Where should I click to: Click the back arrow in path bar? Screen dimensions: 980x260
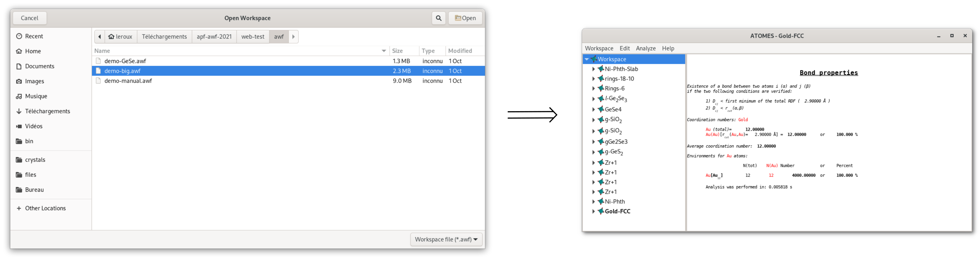pos(99,37)
